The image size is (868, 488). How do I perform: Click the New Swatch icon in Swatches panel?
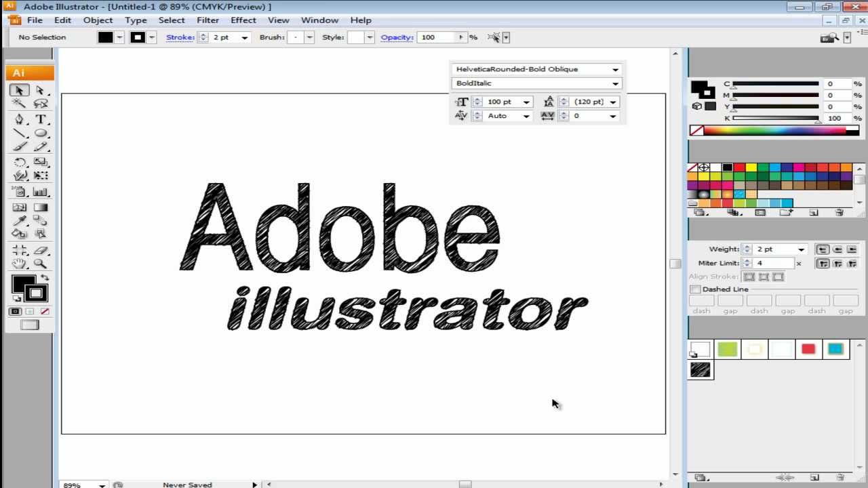813,213
